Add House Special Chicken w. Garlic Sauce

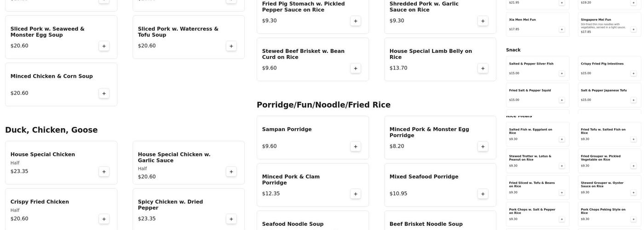coord(231,172)
